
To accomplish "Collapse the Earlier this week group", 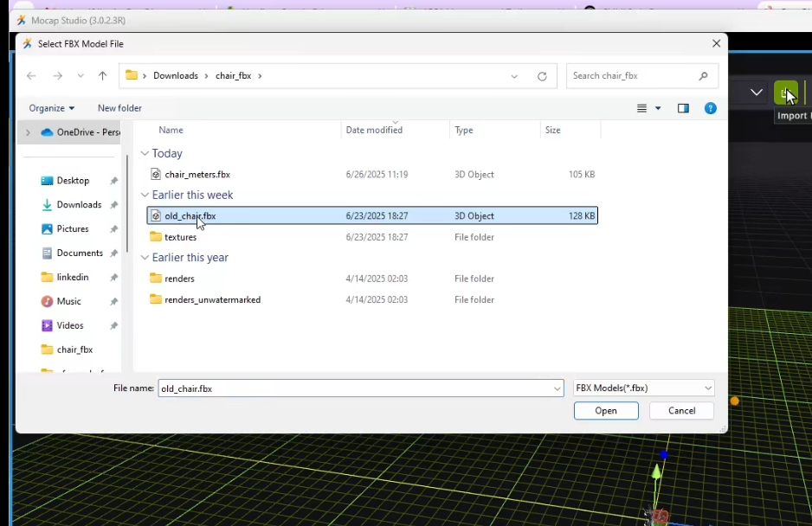I will pos(145,195).
